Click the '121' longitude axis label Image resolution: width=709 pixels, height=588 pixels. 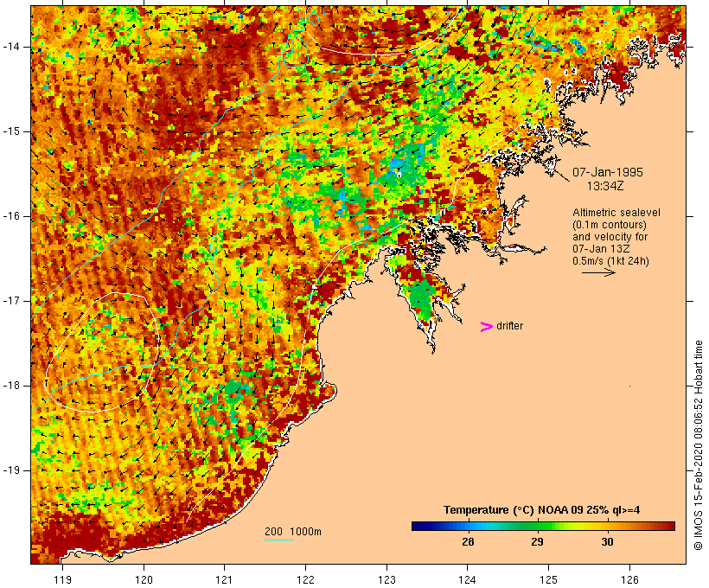click(224, 579)
